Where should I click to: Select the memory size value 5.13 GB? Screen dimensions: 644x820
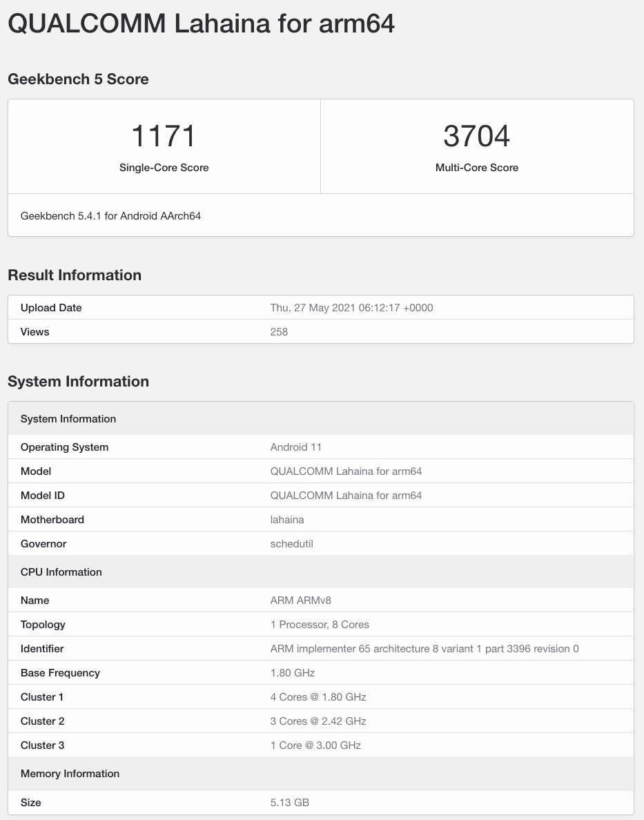point(290,802)
